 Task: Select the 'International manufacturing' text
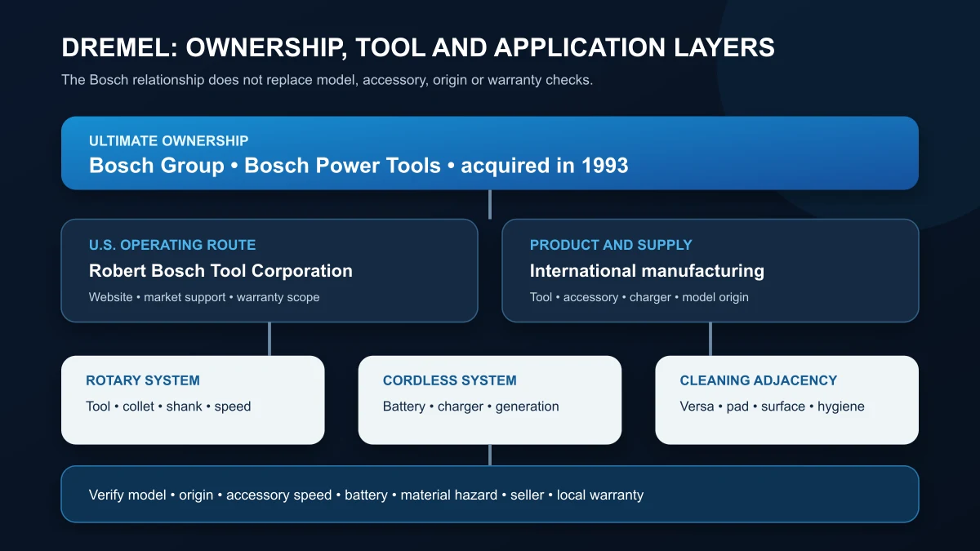click(647, 271)
